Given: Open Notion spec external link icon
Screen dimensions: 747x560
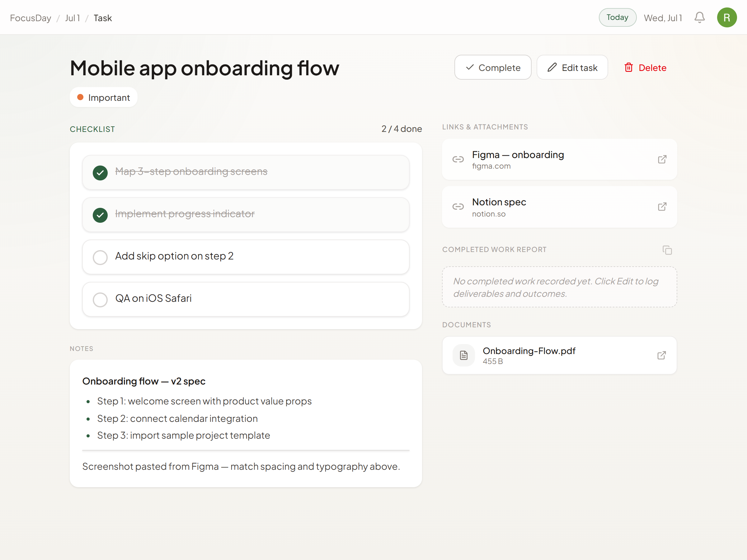Looking at the screenshot, I should click(x=662, y=207).
